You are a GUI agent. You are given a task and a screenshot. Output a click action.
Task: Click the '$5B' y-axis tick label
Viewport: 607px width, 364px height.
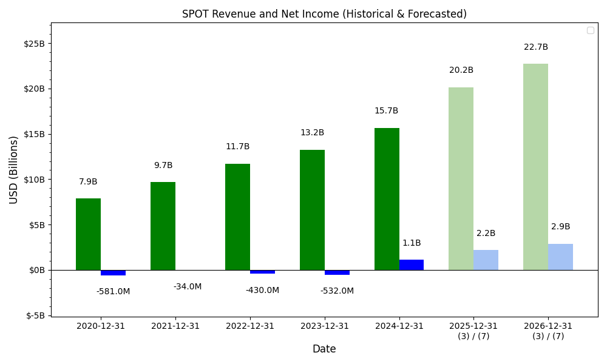[37, 225]
